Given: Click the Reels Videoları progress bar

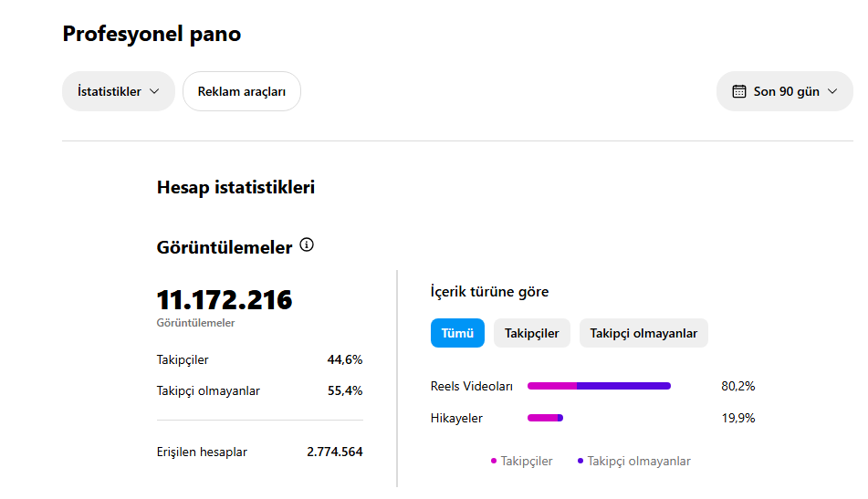Looking at the screenshot, I should 599,386.
